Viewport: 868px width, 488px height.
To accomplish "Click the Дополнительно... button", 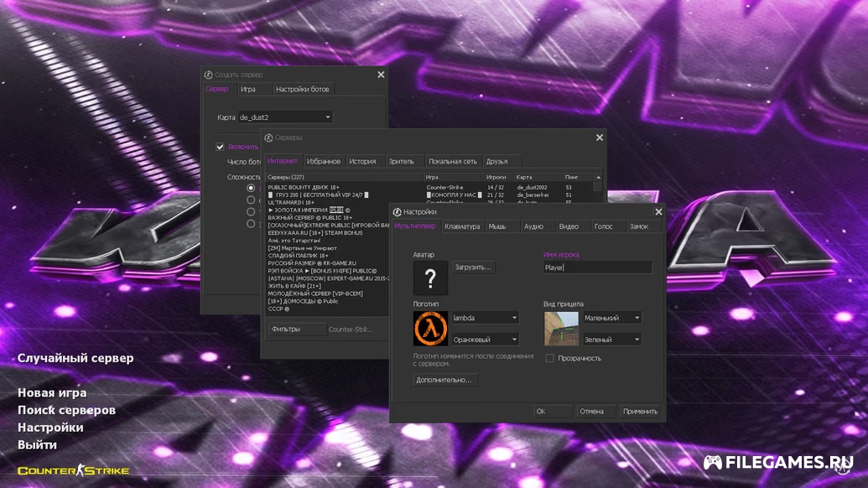I will pyautogui.click(x=444, y=380).
